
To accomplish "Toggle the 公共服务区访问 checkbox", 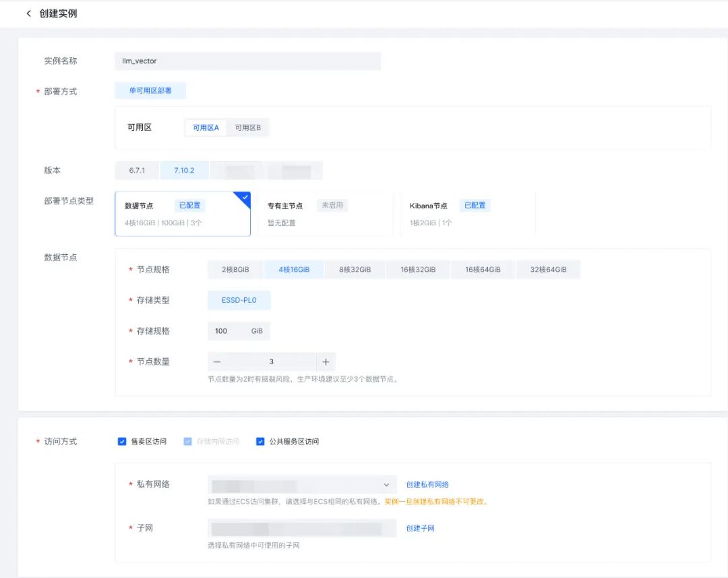I will tap(260, 442).
